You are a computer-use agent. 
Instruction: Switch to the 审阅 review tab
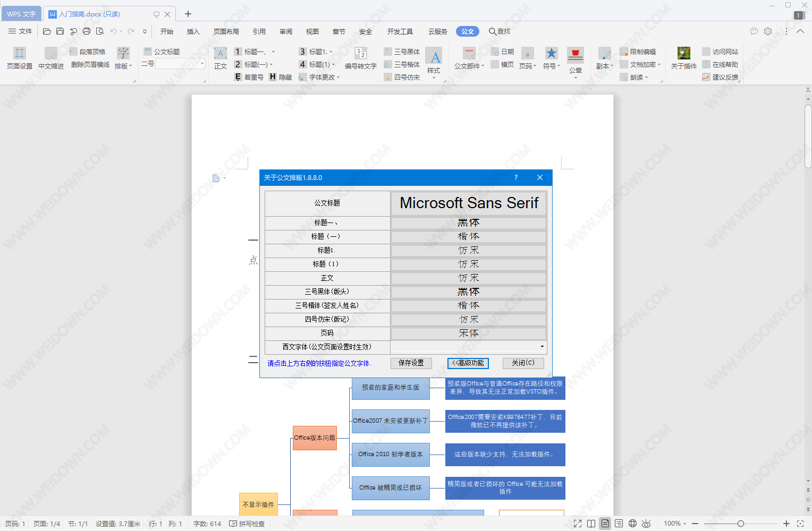point(286,31)
